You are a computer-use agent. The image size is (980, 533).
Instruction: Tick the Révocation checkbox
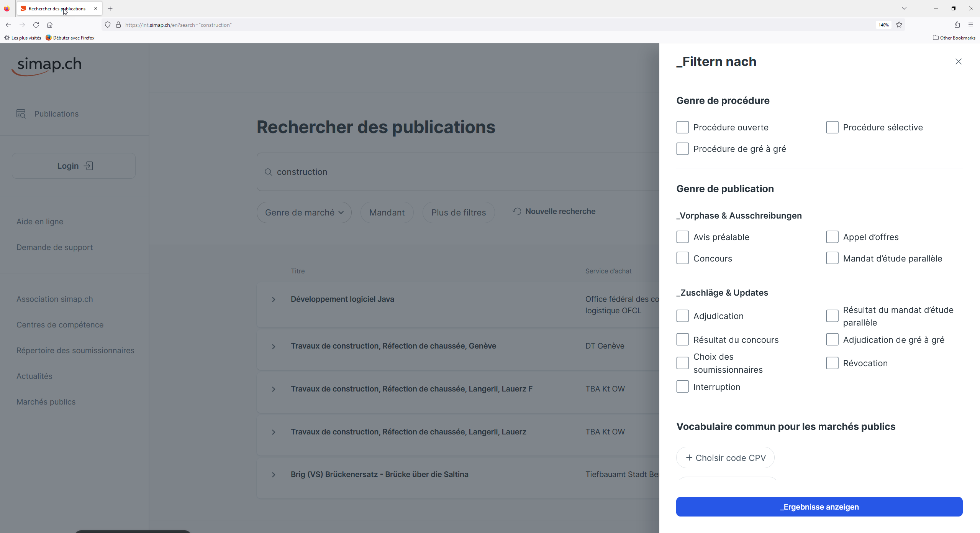coord(832,363)
